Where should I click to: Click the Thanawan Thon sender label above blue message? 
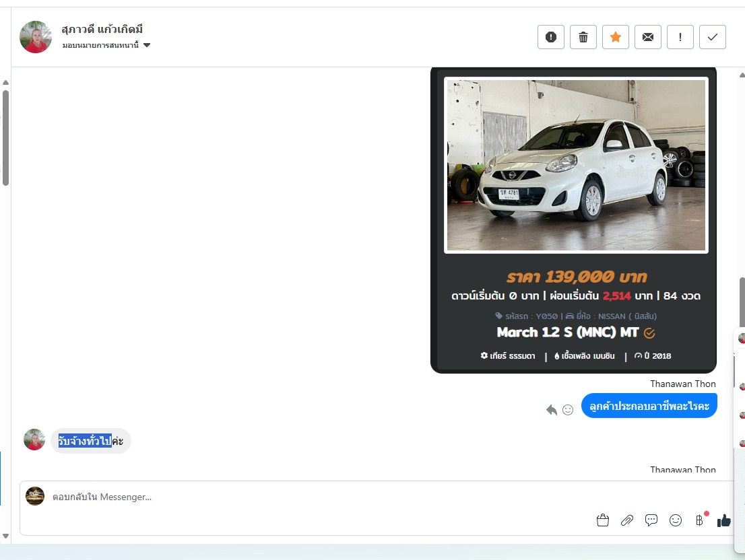click(x=683, y=384)
